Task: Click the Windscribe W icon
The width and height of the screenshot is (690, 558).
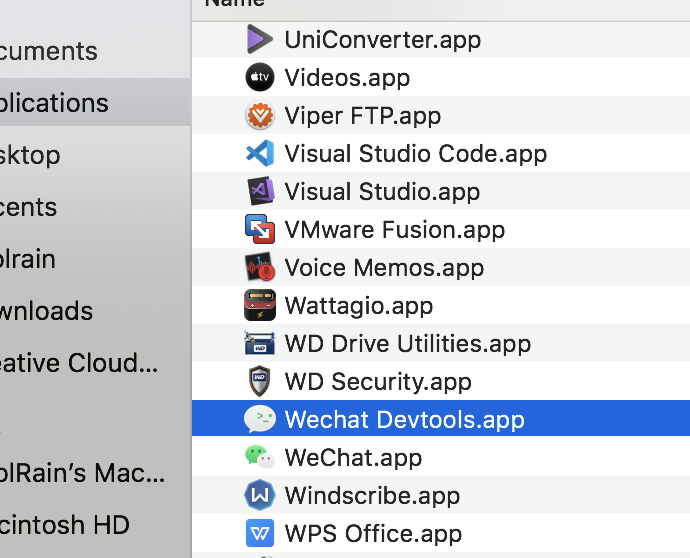Action: [260, 495]
